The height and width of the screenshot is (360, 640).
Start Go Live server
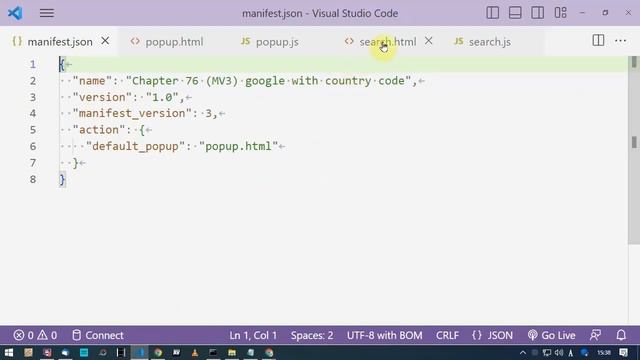[551, 336]
